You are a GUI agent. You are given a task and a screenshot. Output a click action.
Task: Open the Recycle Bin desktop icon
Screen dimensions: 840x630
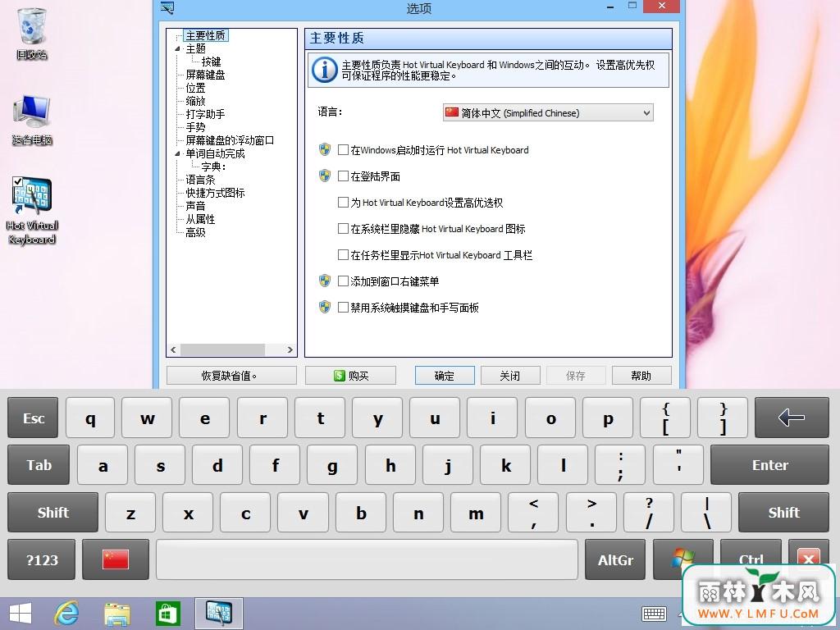[32, 32]
